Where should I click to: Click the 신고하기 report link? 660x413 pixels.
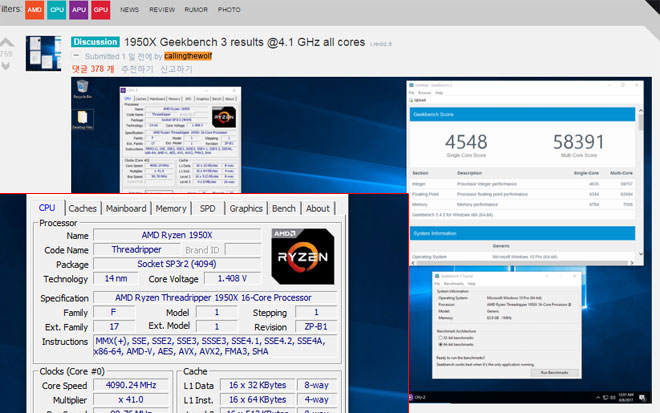(x=176, y=69)
